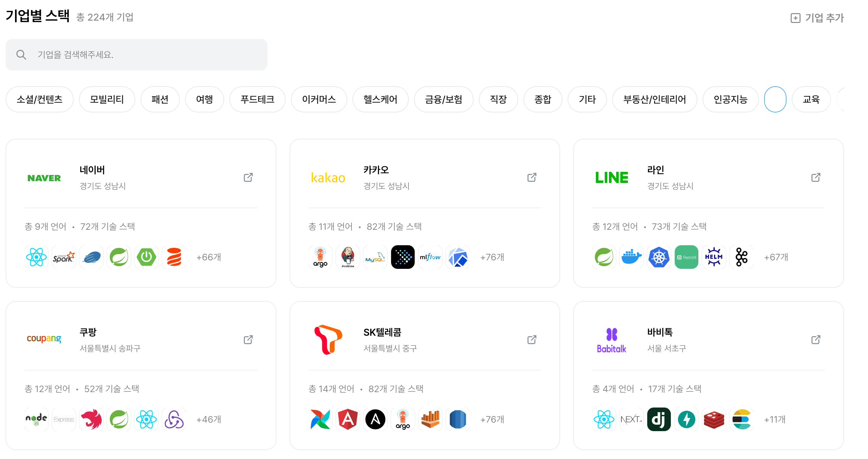Show Coupang's +46개 more stacks

click(209, 419)
